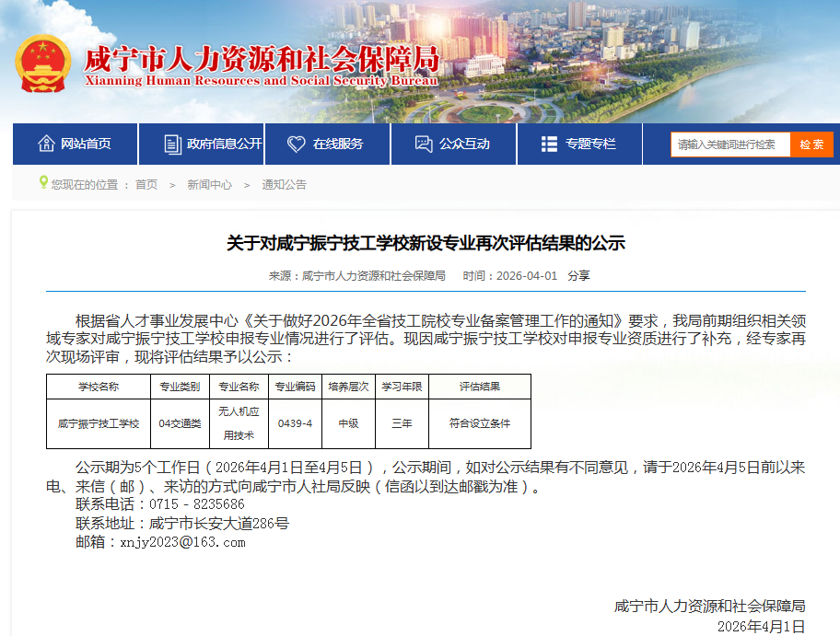
Task: Open the 公众互动 menu item
Action: pos(454,144)
